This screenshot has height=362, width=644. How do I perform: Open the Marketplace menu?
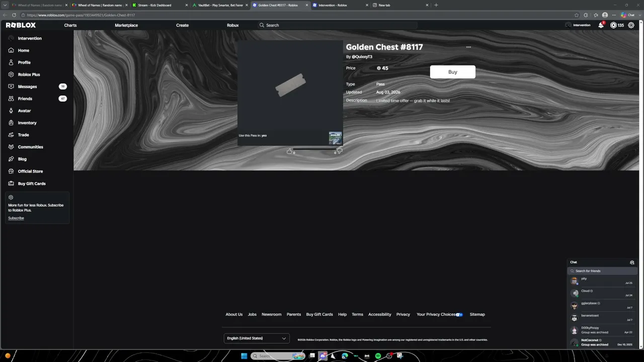[126, 25]
